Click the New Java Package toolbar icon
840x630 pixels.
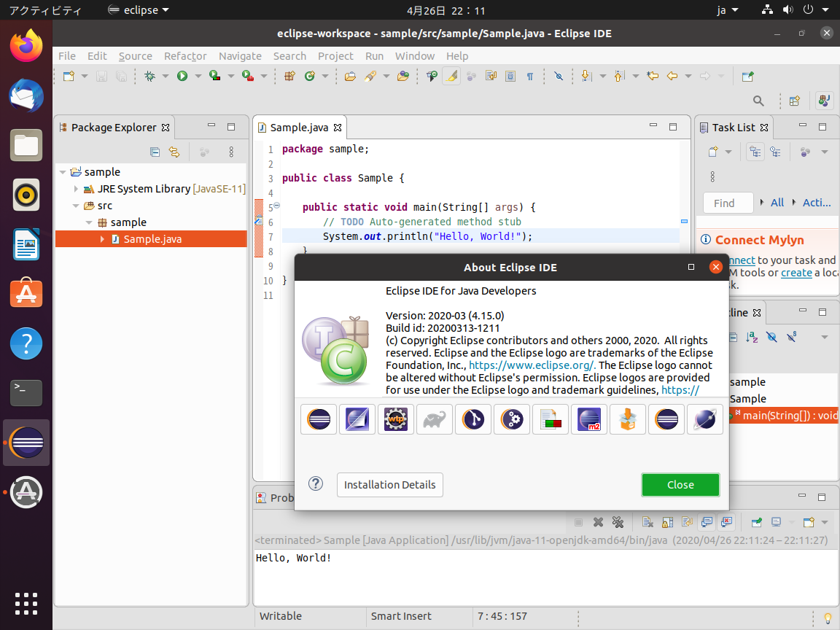tap(289, 76)
